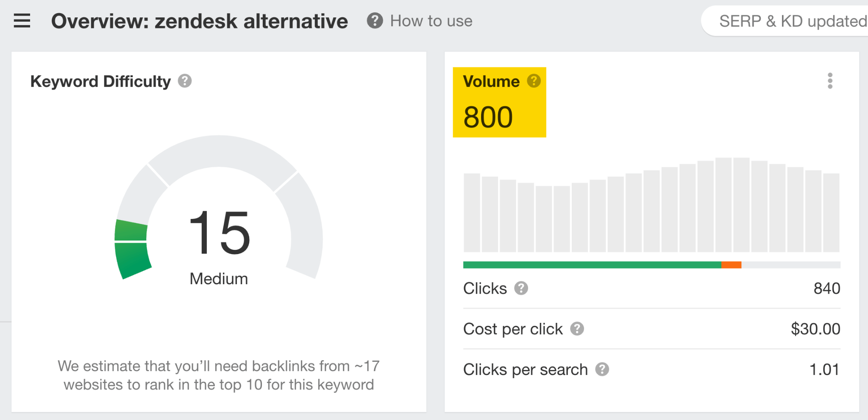Click Clicks per search help icon
This screenshot has height=420, width=868.
(602, 370)
